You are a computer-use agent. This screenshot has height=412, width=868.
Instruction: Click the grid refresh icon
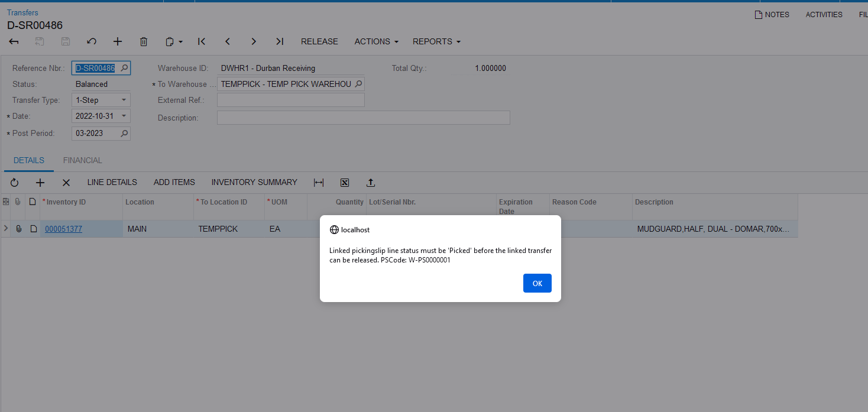(x=15, y=183)
